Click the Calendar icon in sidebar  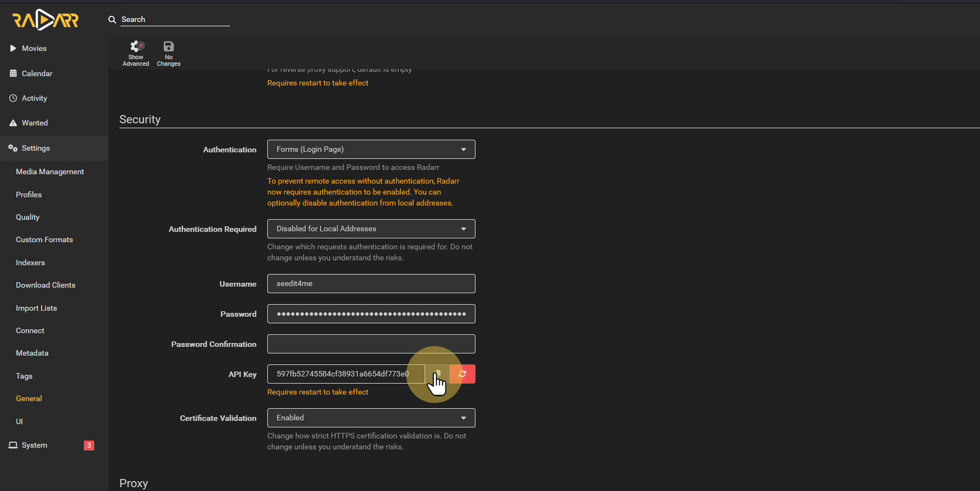pos(13,73)
